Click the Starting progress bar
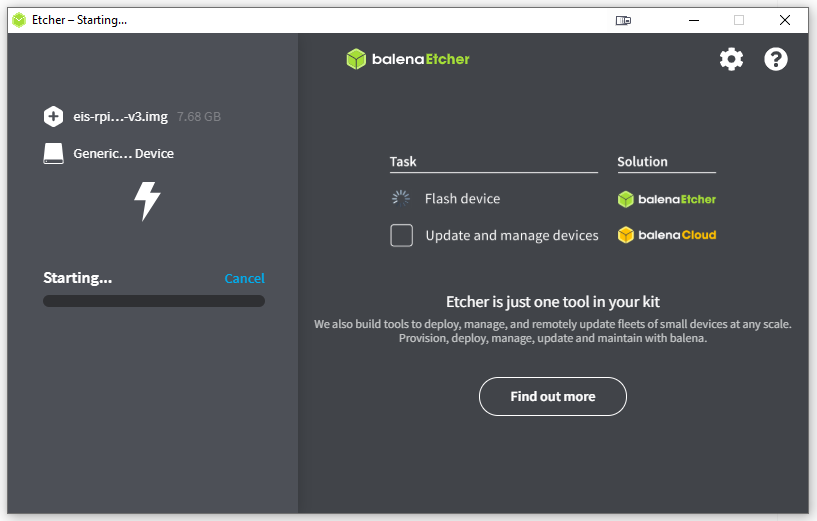This screenshot has height=521, width=817. (154, 301)
